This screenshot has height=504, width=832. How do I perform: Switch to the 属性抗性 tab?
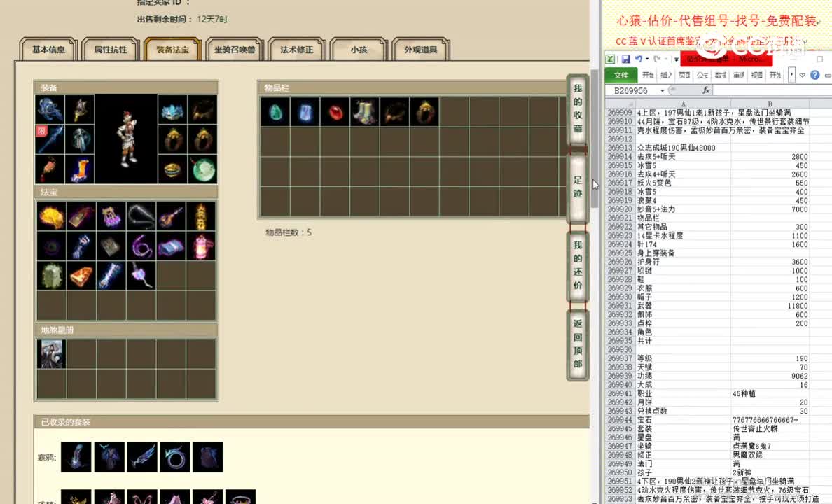[x=111, y=49]
